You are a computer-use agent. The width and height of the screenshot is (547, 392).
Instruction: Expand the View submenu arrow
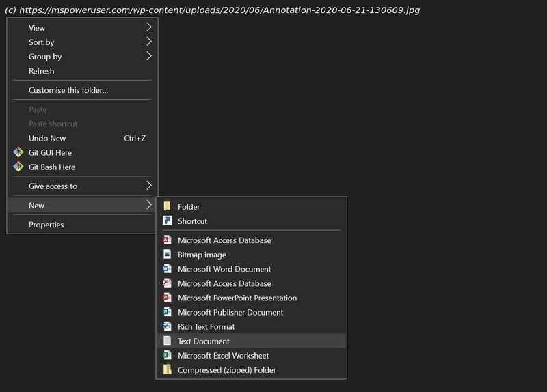149,27
